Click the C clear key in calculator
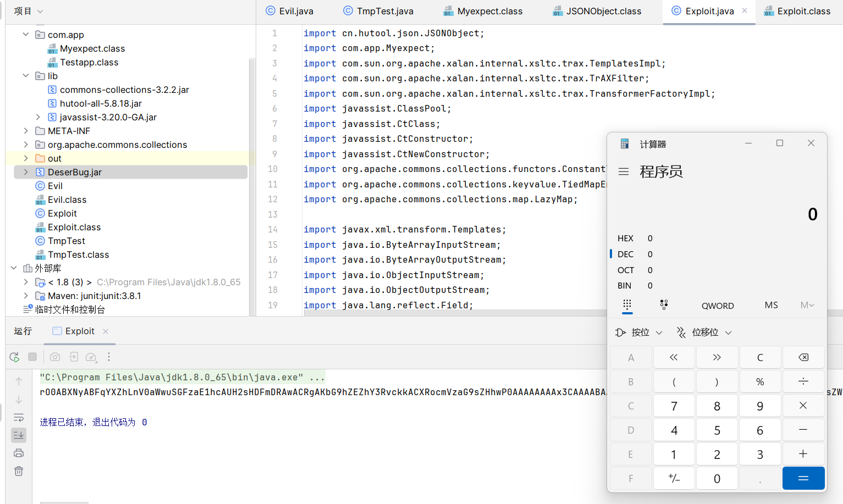Image resolution: width=843 pixels, height=504 pixels. 760,357
